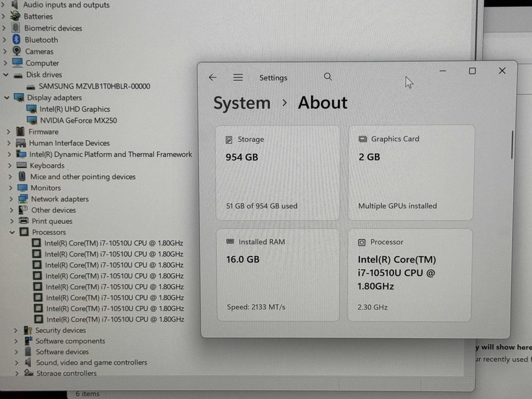The height and width of the screenshot is (399, 532).
Task: Click the Storage card disk icon
Action: click(x=229, y=140)
